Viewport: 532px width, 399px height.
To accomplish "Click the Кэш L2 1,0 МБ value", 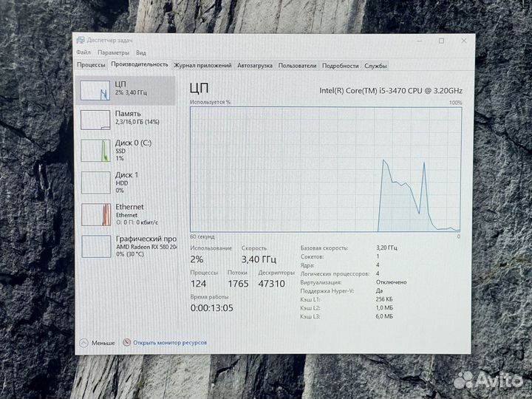I will pos(384,307).
